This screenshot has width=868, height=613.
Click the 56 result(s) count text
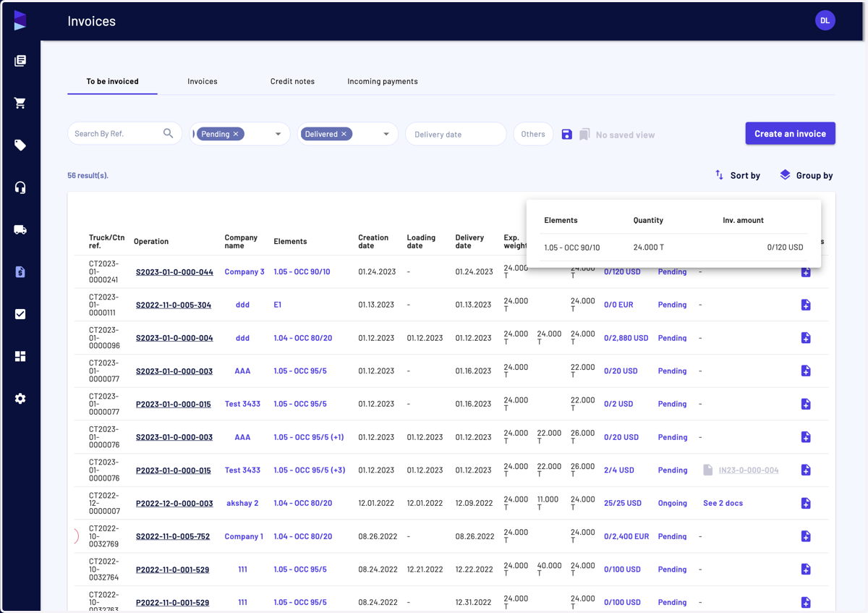pyautogui.click(x=88, y=175)
